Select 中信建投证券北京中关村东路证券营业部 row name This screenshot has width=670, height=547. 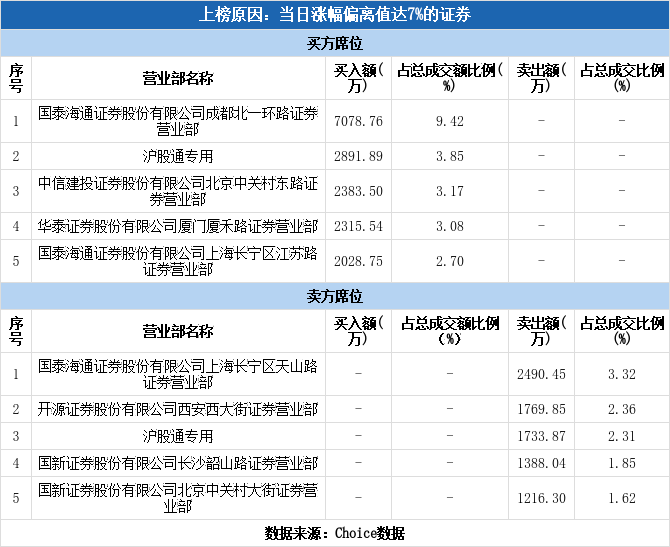tap(178, 191)
